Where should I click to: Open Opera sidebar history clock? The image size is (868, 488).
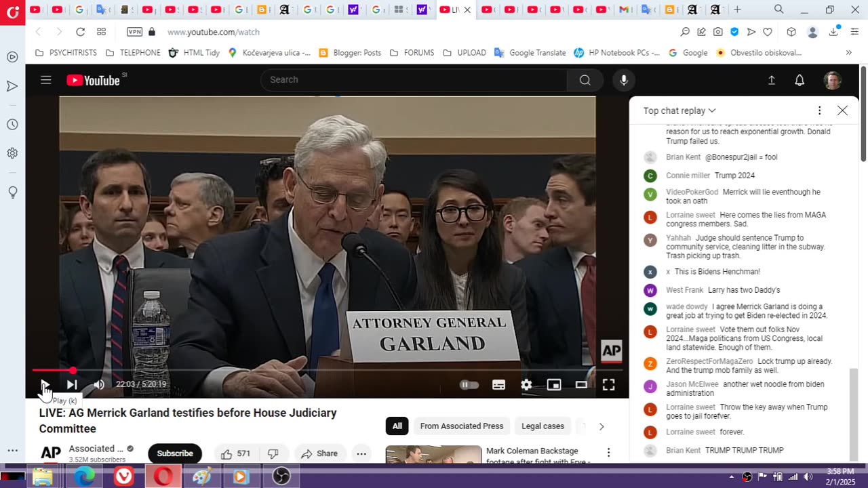click(12, 125)
